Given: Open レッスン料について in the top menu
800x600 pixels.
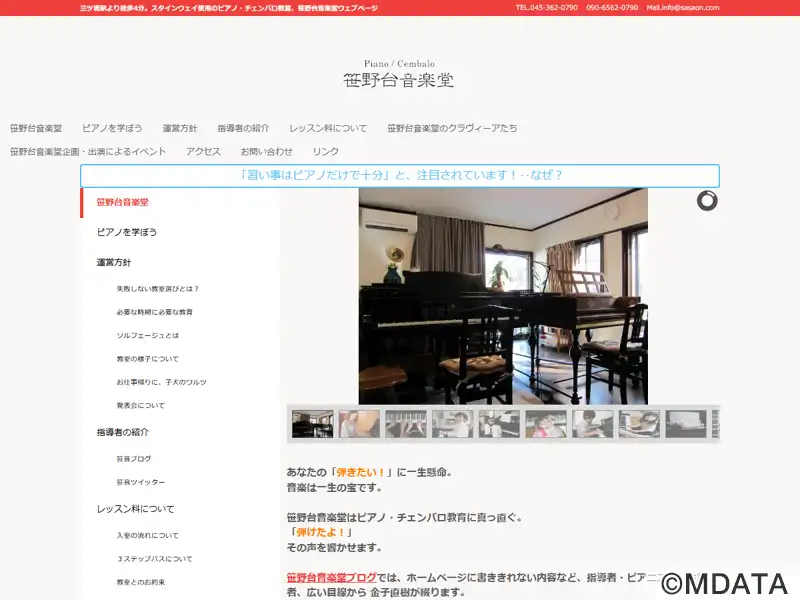Looking at the screenshot, I should [328, 128].
